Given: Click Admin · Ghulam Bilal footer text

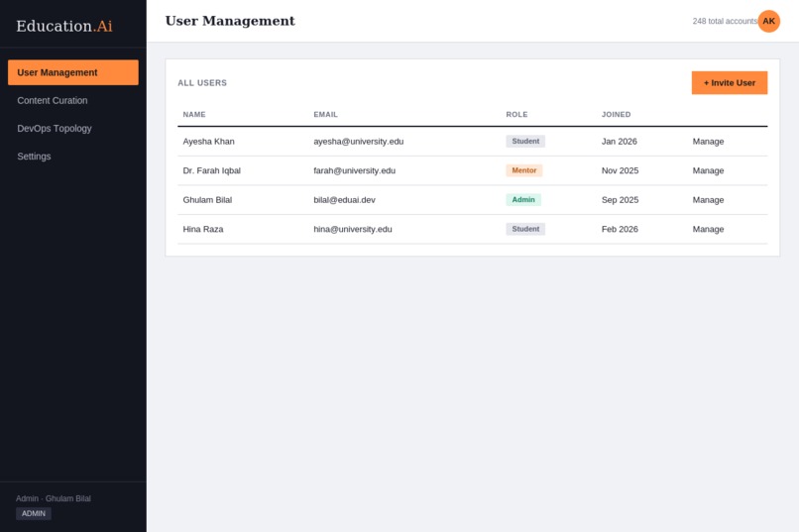Looking at the screenshot, I should point(53,498).
